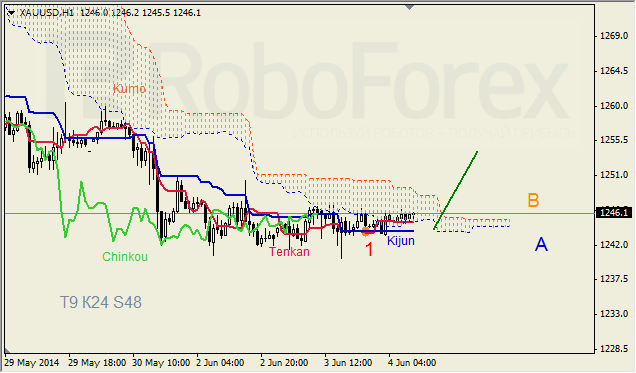Click the XAUUSD,H1 symbol title text
Image resolution: width=636 pixels, height=373 pixels.
(x=47, y=13)
